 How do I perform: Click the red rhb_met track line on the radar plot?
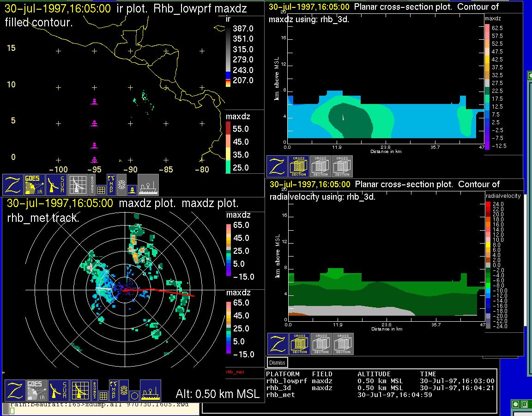(166, 292)
